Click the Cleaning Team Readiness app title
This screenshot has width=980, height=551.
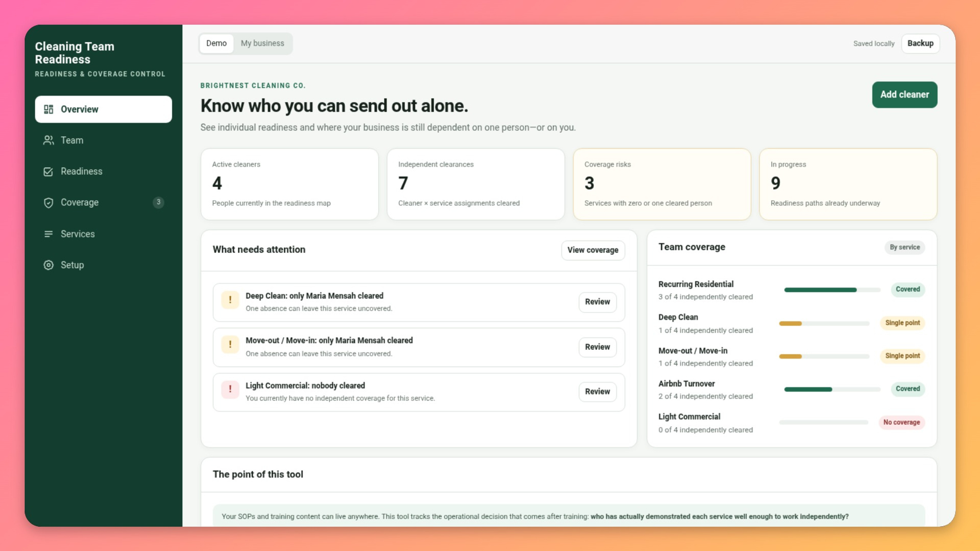click(75, 53)
